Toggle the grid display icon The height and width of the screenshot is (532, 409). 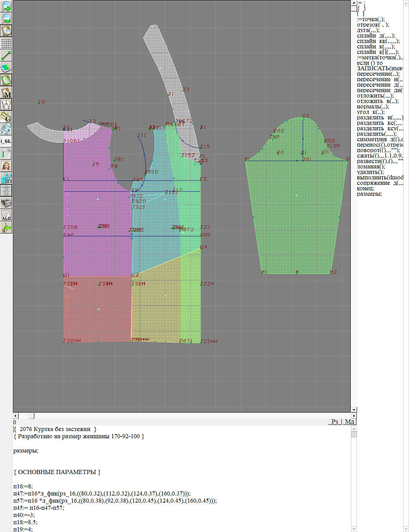6,43
